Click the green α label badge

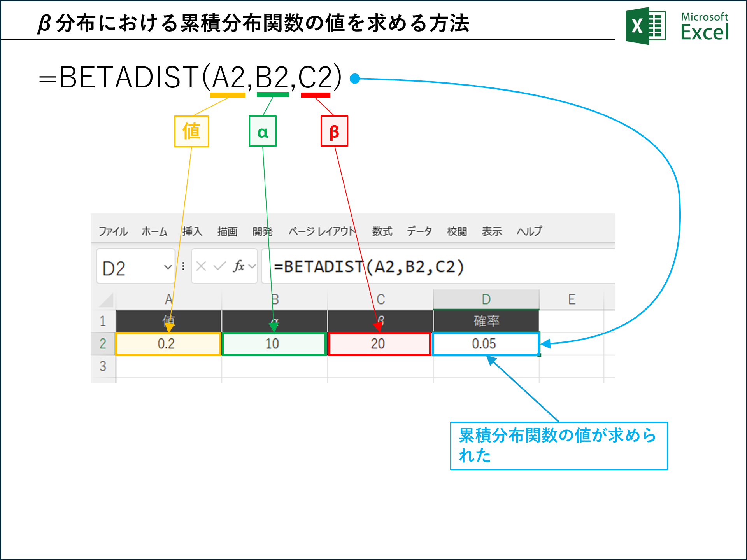point(263,131)
